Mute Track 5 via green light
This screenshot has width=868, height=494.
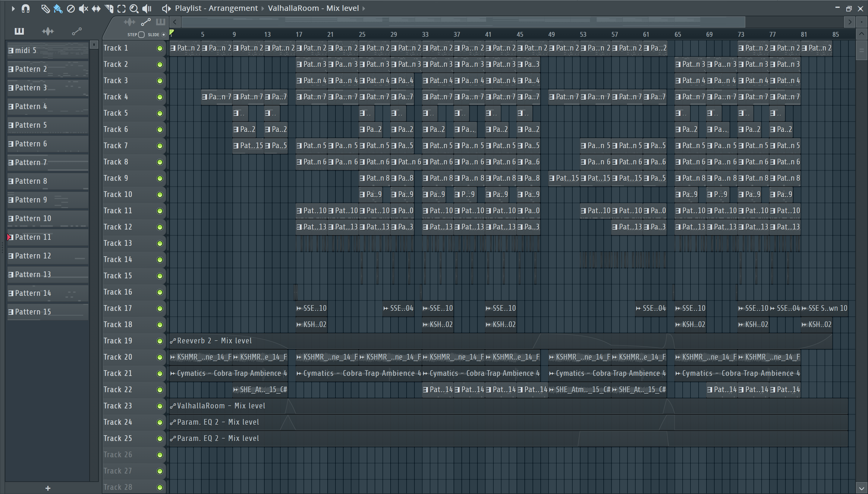[159, 113]
